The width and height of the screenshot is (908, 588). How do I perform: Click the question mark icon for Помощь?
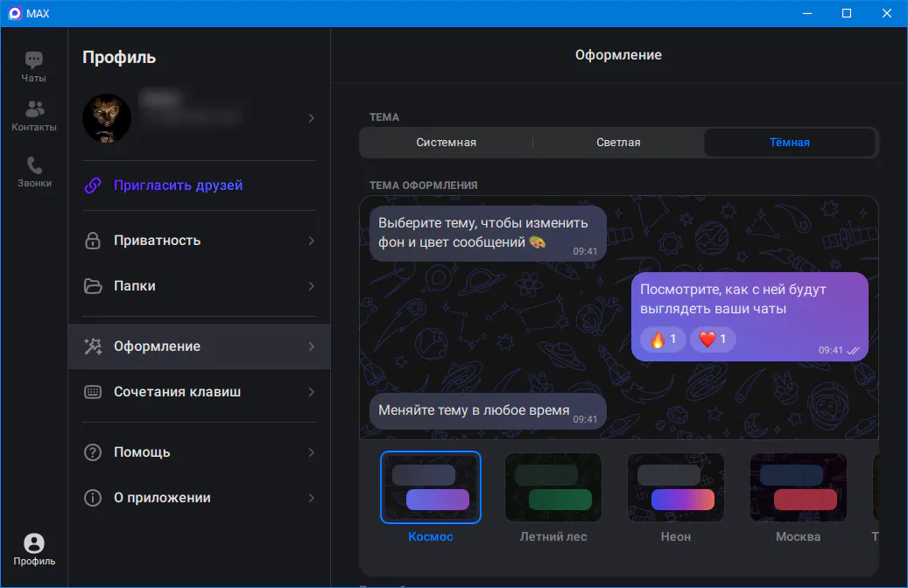pyautogui.click(x=93, y=452)
